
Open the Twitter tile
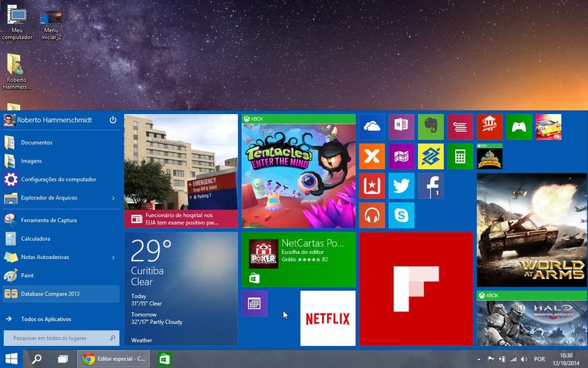tap(401, 186)
